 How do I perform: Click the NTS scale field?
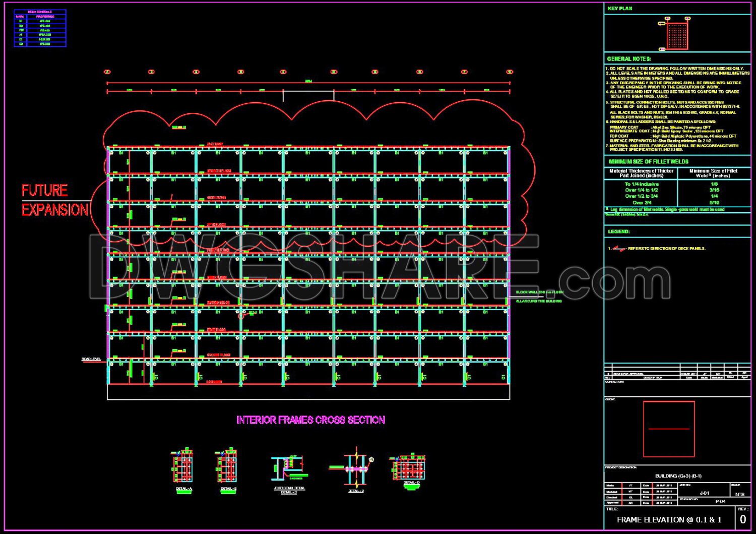739,495
